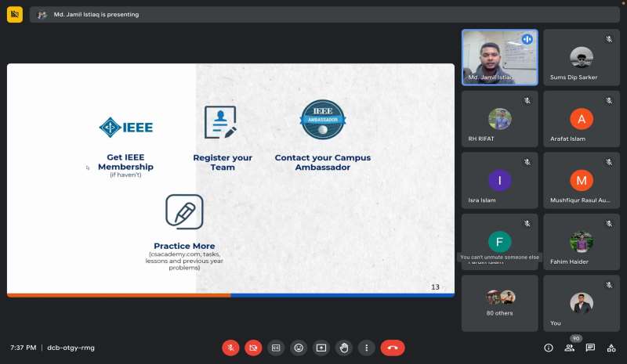Viewport: 627px width, 364px height.
Task: Click the speaking indicator on Jamil Istiaq's tile
Action: tap(527, 39)
